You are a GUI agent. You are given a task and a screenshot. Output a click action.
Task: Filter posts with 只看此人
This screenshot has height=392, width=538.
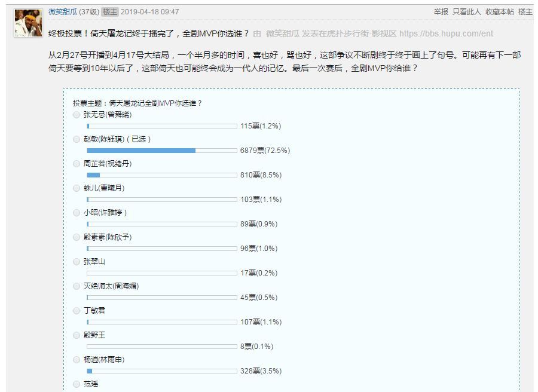click(467, 12)
